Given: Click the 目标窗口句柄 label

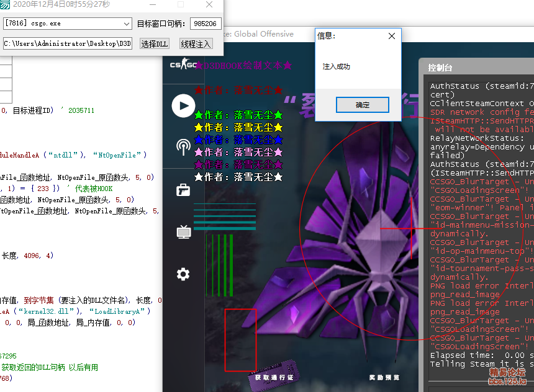Looking at the screenshot, I should coord(161,24).
